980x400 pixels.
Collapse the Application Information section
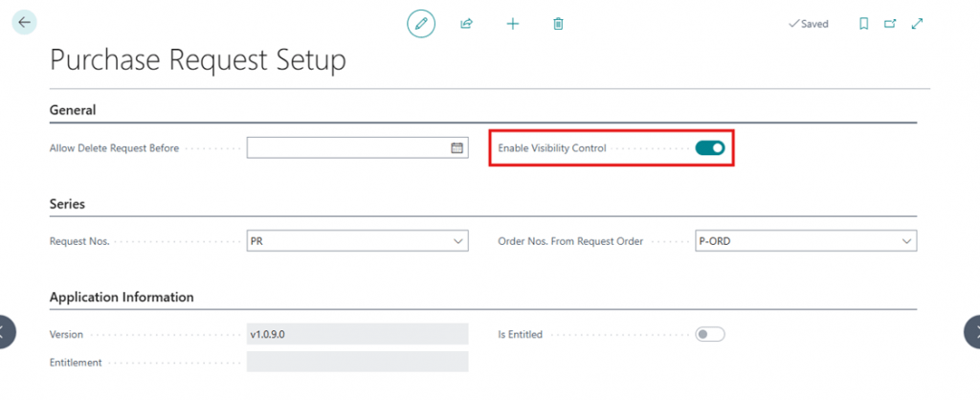click(x=122, y=297)
